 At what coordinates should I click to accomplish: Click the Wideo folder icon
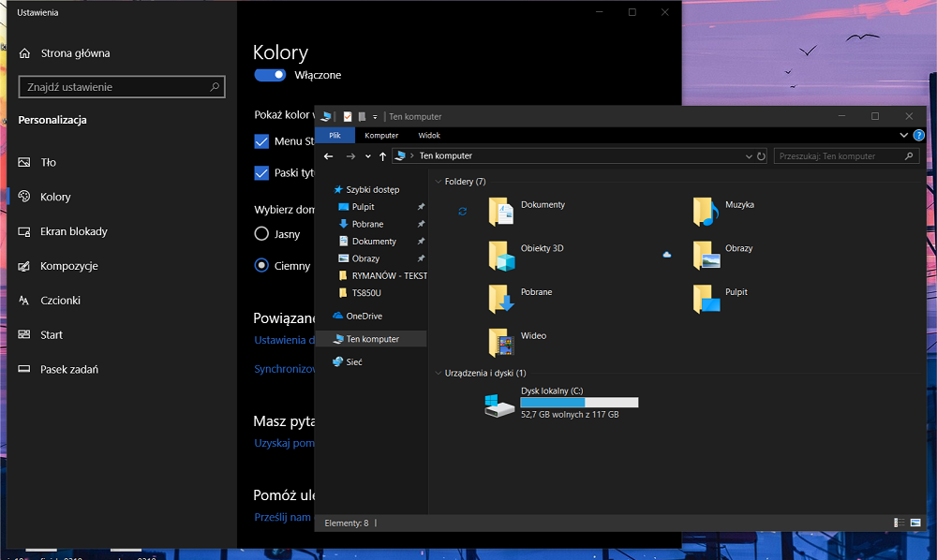click(501, 343)
